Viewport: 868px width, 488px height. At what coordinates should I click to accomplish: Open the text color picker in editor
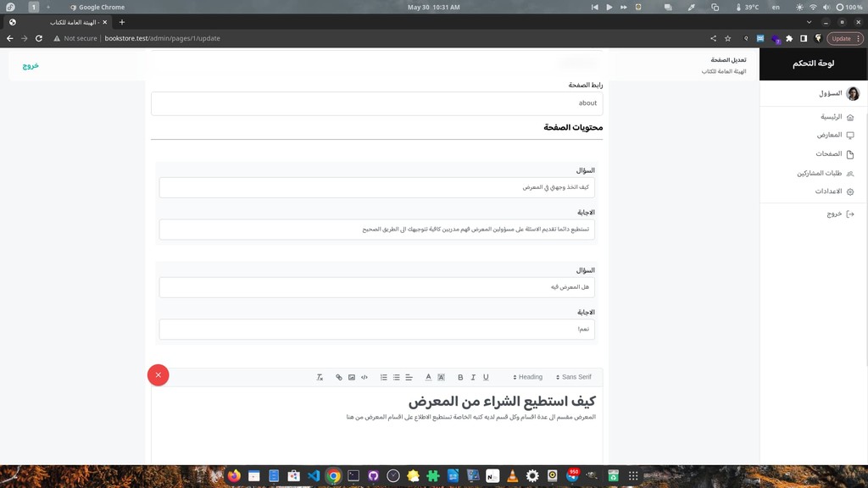(x=428, y=377)
